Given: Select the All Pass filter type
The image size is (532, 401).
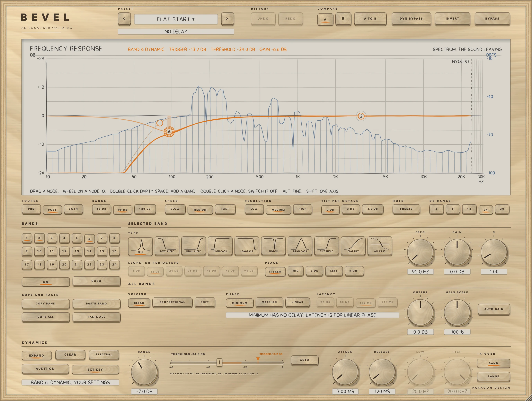Looking at the screenshot, I should [379, 246].
